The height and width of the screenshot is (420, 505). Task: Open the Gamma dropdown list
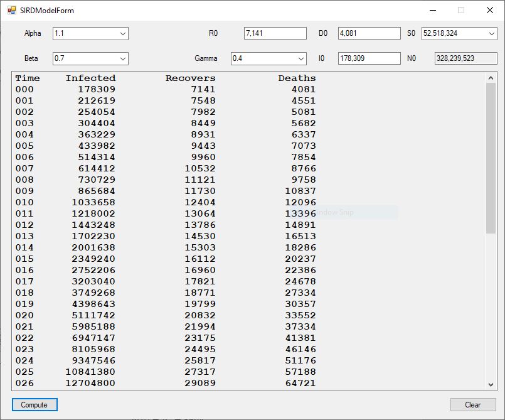pos(300,58)
